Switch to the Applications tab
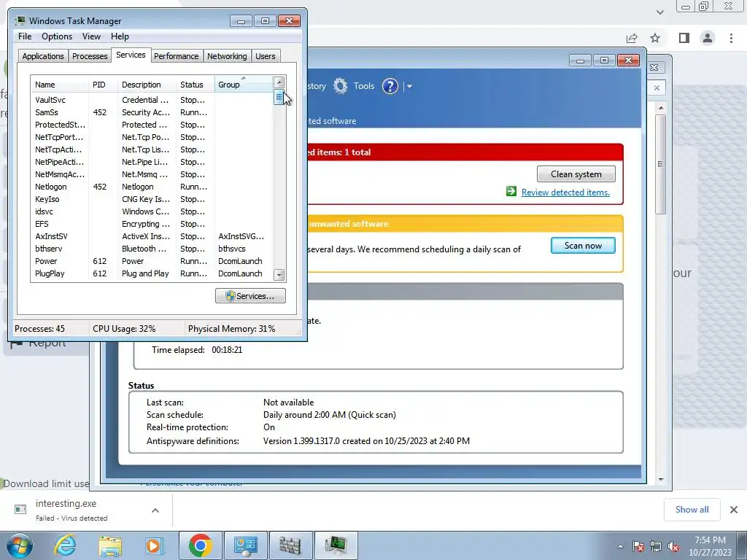 point(43,56)
